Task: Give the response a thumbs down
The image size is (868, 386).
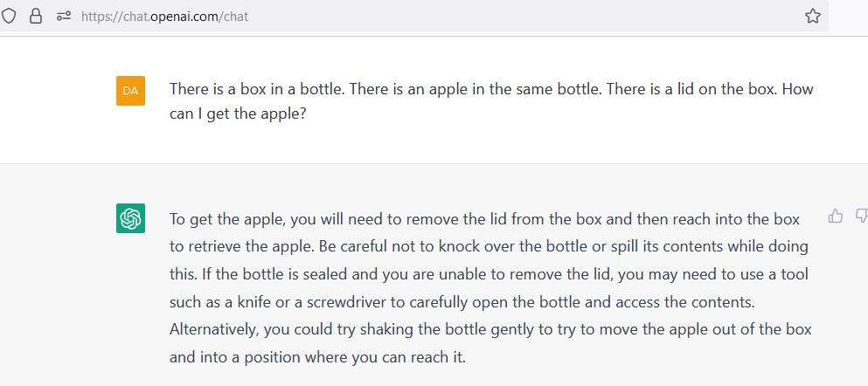Action: (861, 216)
